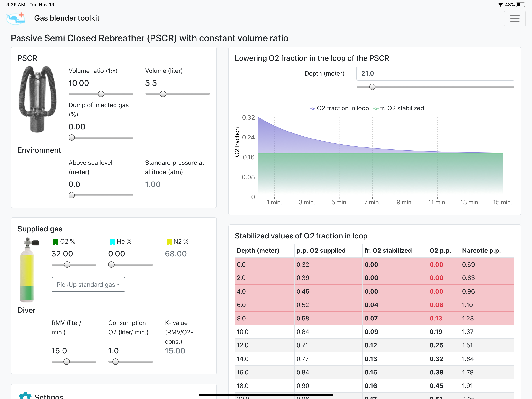Toggle the O2 fraction in loop legend
This screenshot has width=532, height=399.
click(x=339, y=108)
